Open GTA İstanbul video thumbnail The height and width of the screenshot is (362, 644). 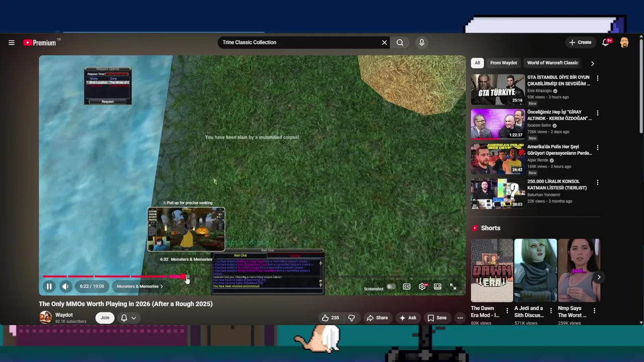tap(498, 89)
